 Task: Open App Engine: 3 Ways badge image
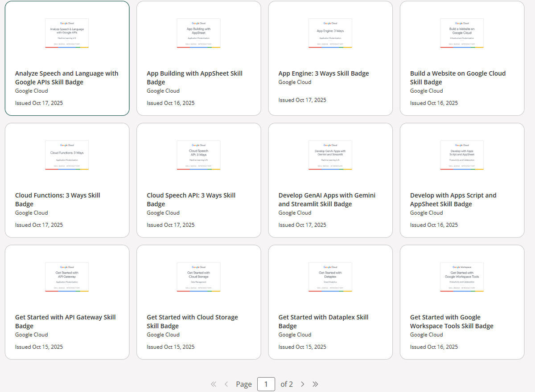(330, 33)
